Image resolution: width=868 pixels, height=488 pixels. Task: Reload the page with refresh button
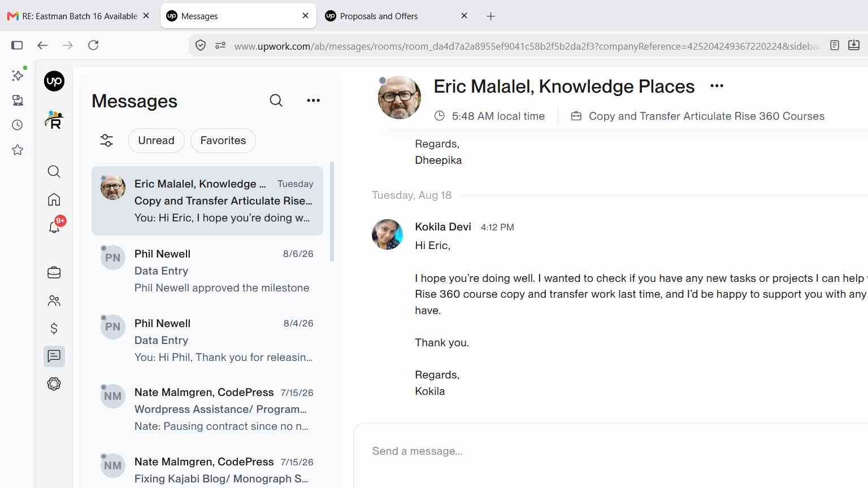tap(93, 45)
